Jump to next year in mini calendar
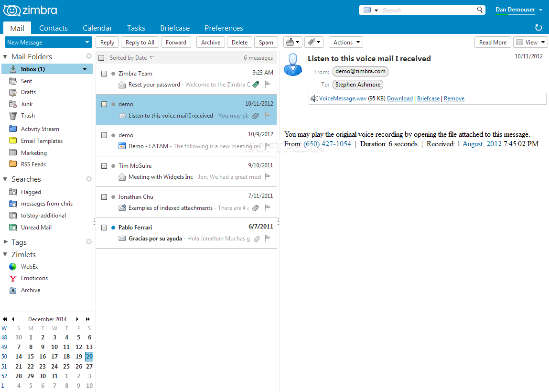 tap(88, 319)
